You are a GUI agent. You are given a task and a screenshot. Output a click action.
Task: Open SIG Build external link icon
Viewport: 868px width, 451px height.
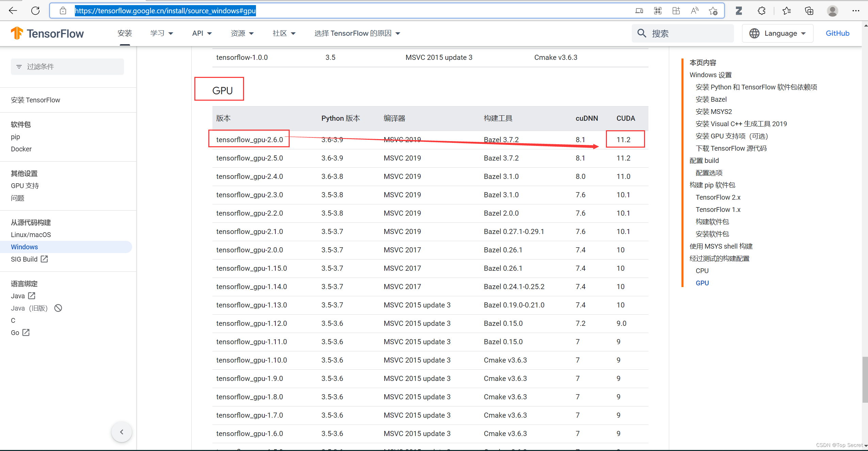coord(44,259)
